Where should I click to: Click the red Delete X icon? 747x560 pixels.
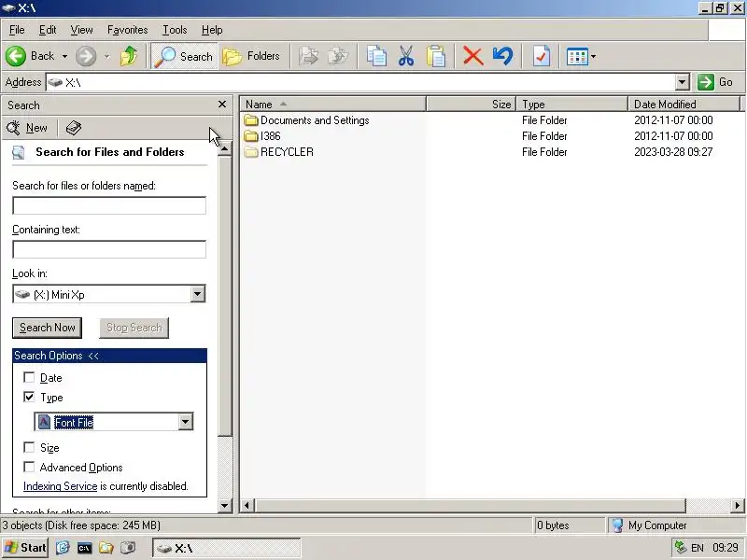(x=473, y=56)
